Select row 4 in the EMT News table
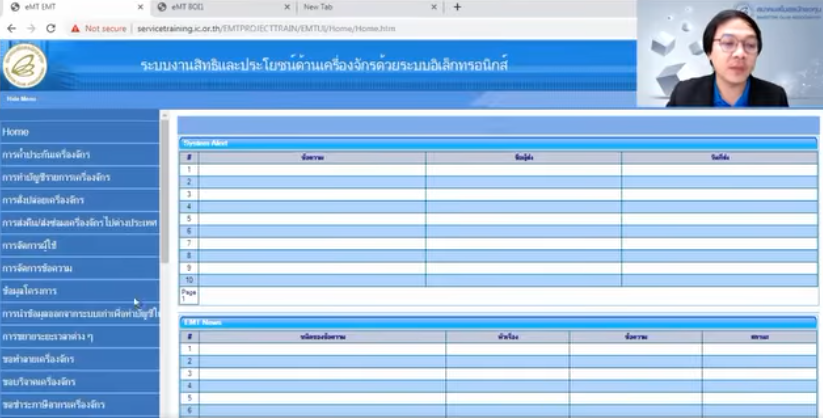Viewport: 823px width, 418px height. pyautogui.click(x=498, y=386)
